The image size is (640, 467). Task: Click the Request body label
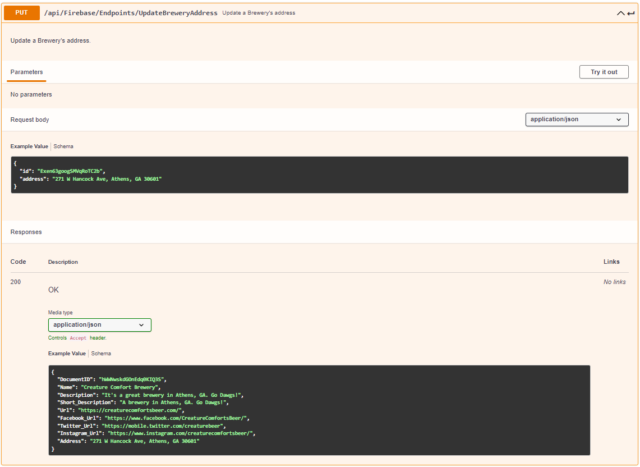coord(31,119)
